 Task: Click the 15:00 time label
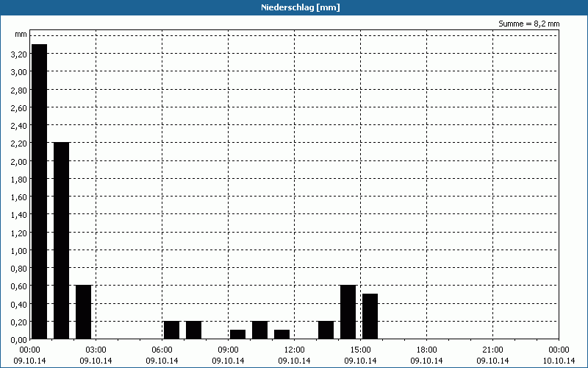[360, 350]
